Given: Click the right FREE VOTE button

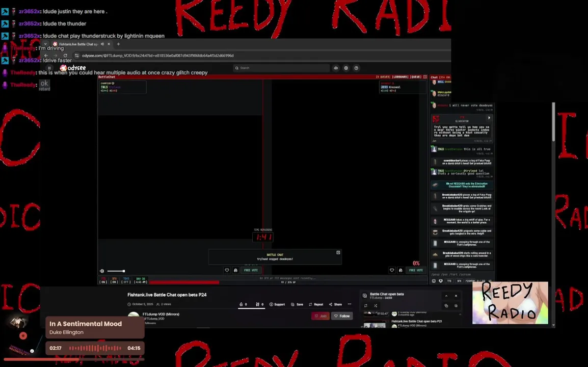Looking at the screenshot, I should (x=416, y=270).
